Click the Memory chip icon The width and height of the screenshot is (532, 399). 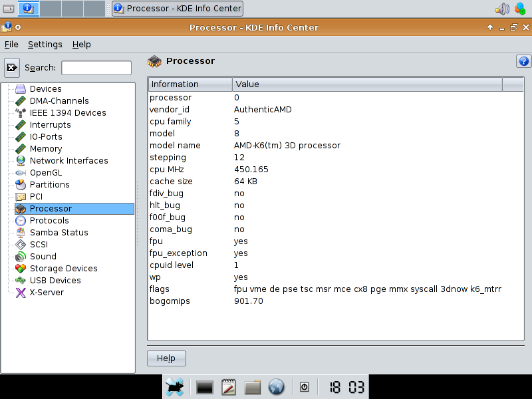pos(21,148)
